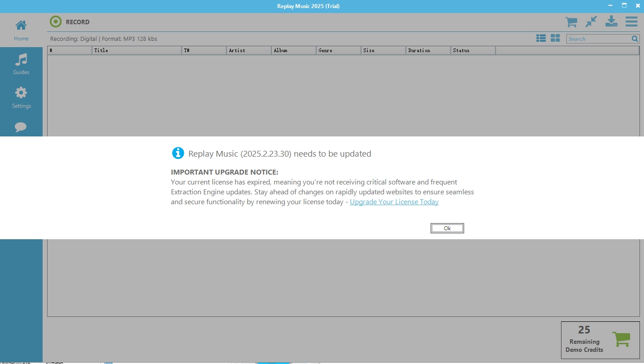
Task: Sort by the Status column header
Action: [473, 50]
